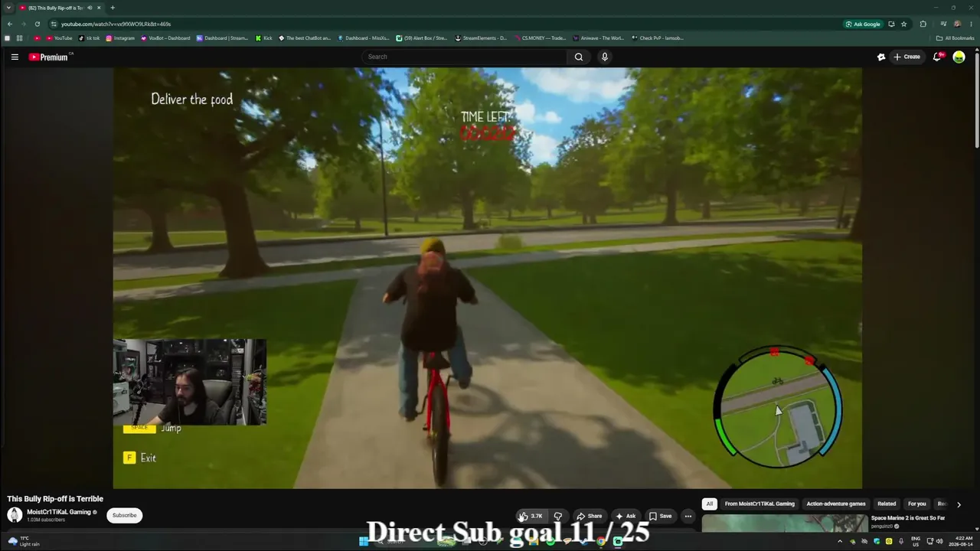The image size is (980, 551).
Task: Save video to a playlist
Action: click(660, 516)
